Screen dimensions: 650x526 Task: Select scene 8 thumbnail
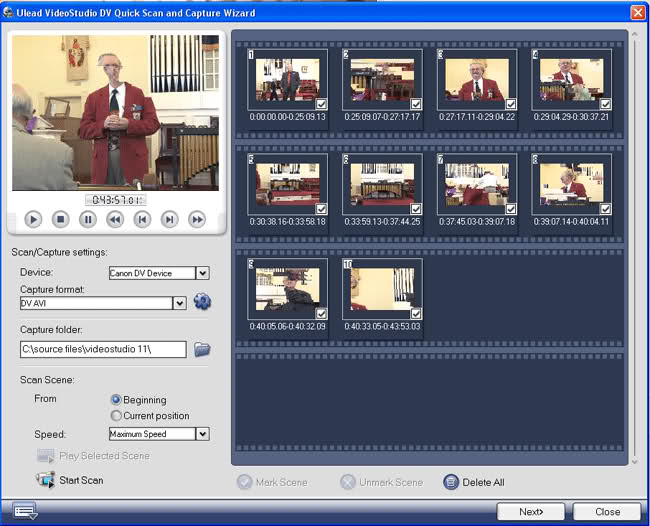572,184
